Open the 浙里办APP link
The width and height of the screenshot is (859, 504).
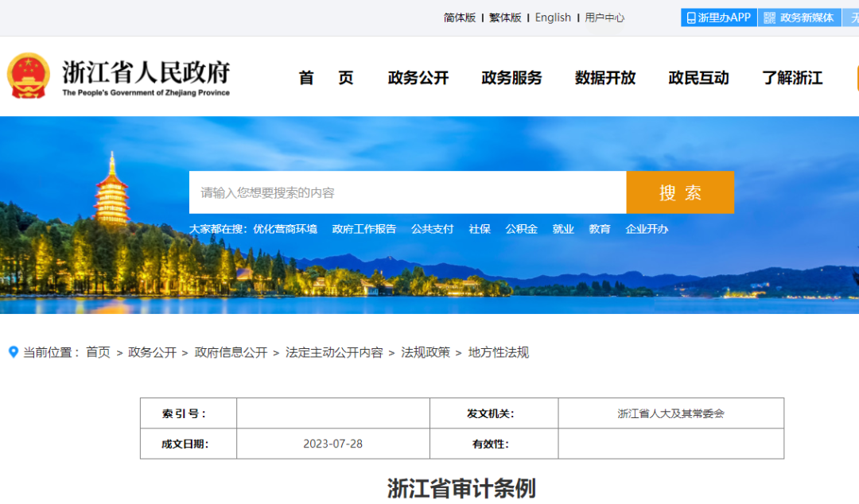coord(717,17)
